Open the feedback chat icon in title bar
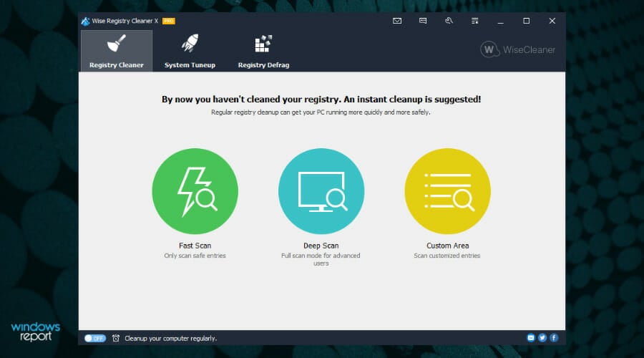Screen dimensions: 644x358 pyautogui.click(x=423, y=21)
